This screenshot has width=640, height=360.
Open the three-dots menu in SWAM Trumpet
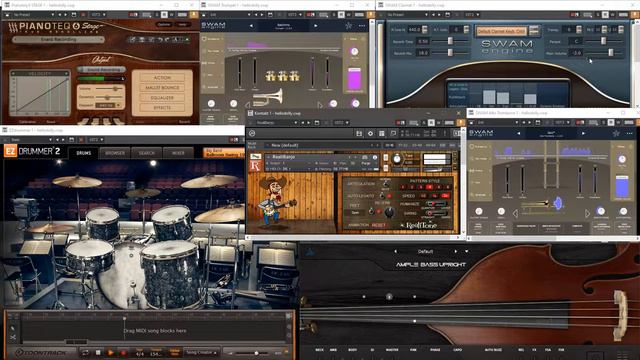pos(362,26)
